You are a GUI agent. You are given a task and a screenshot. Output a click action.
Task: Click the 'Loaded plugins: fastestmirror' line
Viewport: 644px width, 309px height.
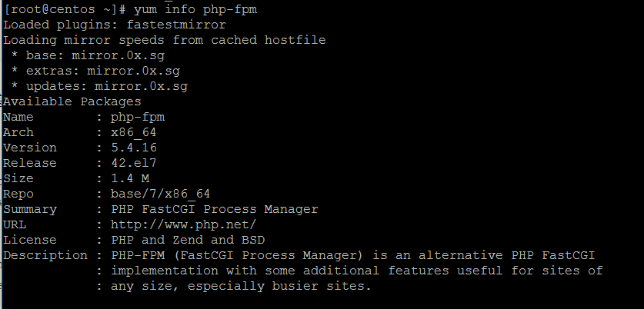click(115, 25)
